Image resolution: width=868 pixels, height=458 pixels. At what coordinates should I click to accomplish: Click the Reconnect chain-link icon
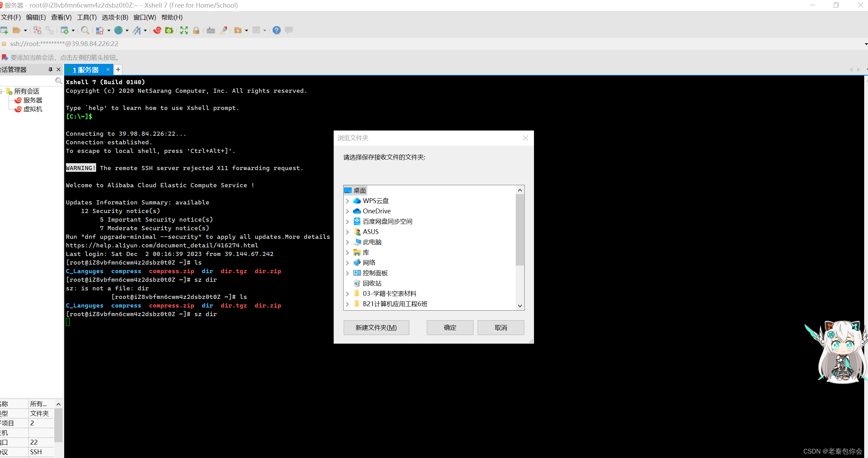50,30
